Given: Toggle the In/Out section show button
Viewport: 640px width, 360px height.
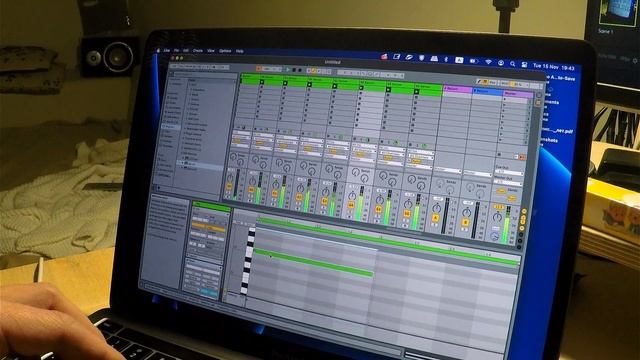Looking at the screenshot, I should pos(524,211).
